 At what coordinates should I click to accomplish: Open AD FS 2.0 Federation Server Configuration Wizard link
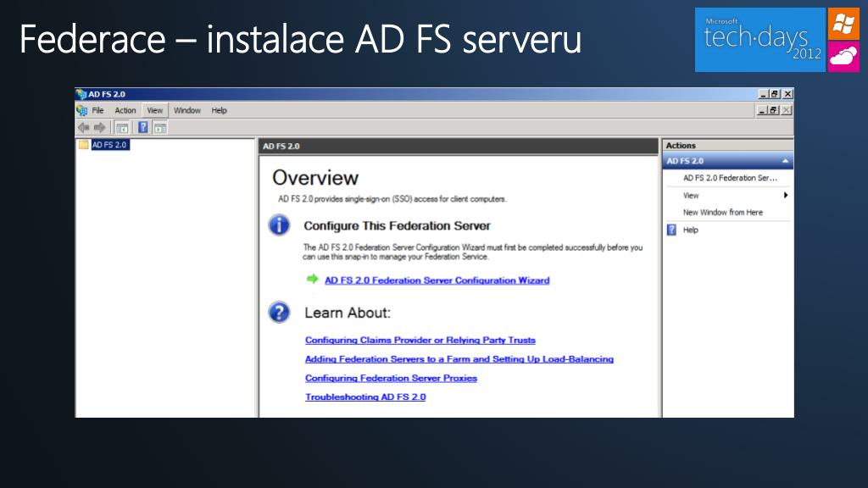click(437, 280)
